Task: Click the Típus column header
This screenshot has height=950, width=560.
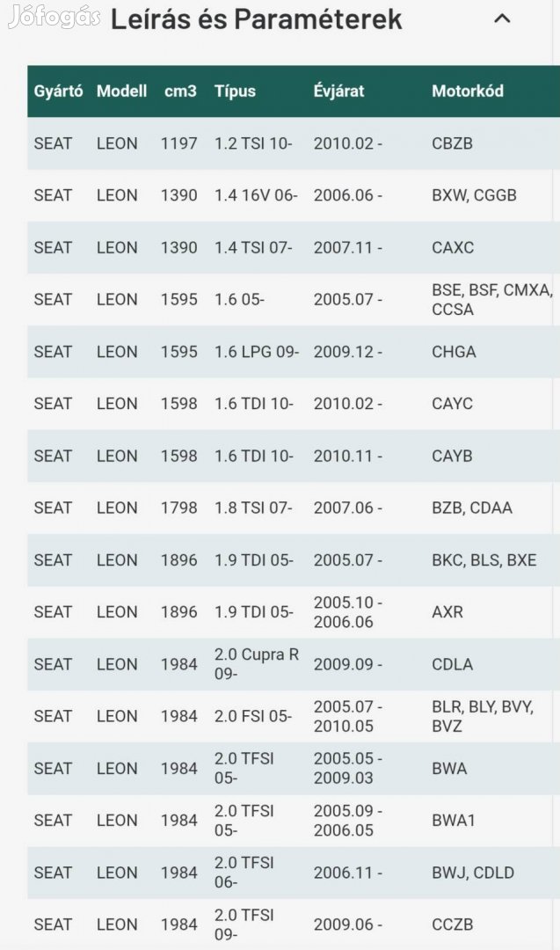Action: pyautogui.click(x=235, y=91)
